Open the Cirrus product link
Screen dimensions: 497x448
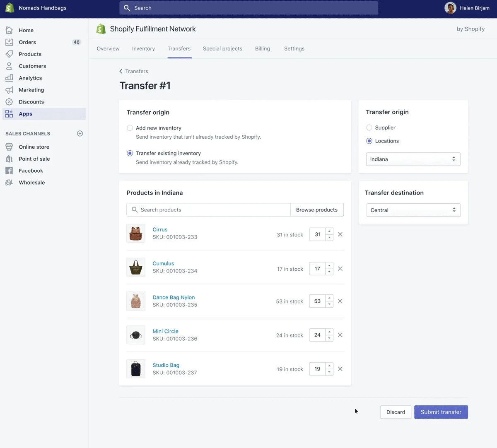tap(160, 229)
